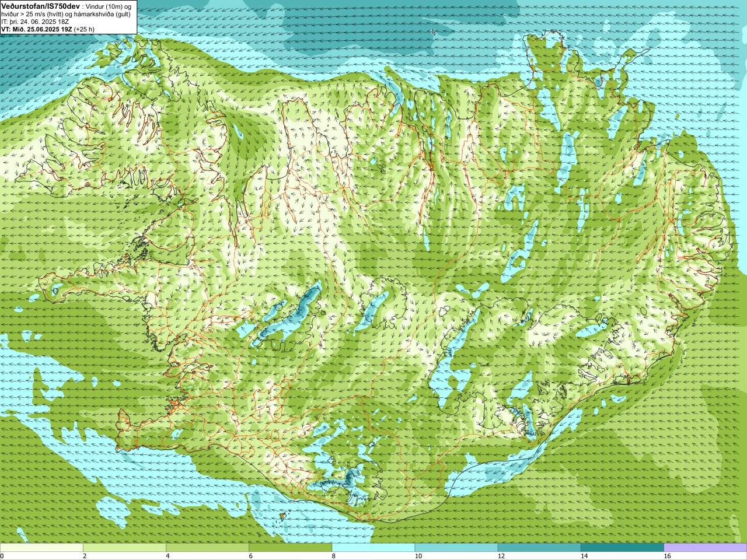Click the pale cream 0–2 m/s legend swatch

(41, 548)
